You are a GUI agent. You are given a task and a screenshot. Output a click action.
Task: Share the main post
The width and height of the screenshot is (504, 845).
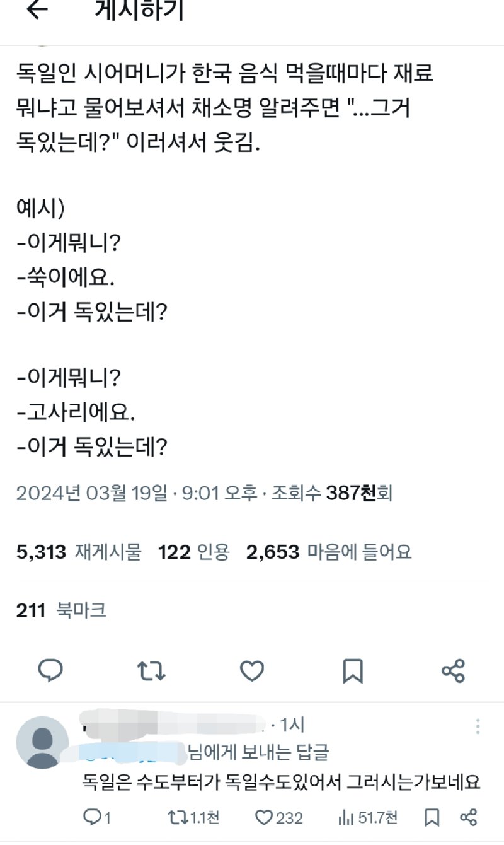click(453, 671)
